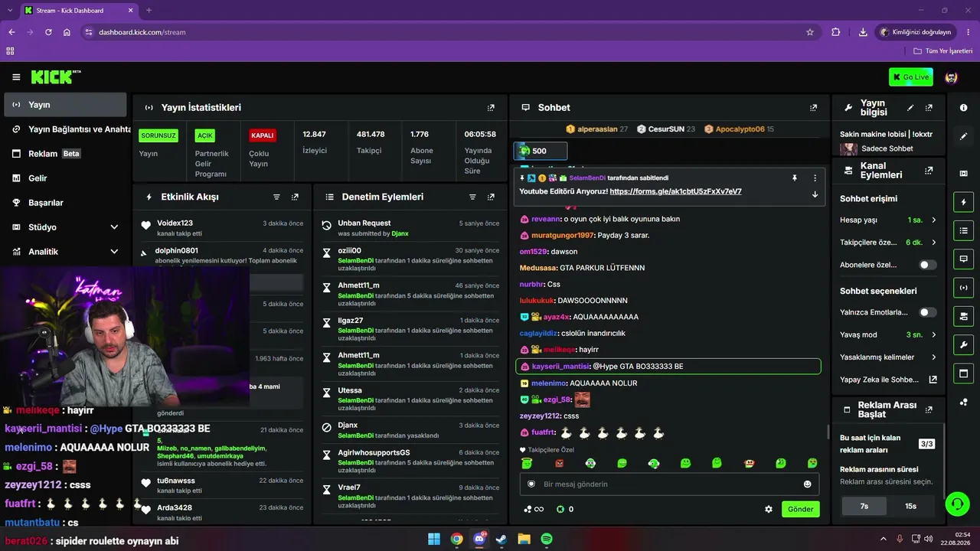The width and height of the screenshot is (980, 551).
Task: Open Yavaş mod setting chevron
Action: [x=933, y=335]
